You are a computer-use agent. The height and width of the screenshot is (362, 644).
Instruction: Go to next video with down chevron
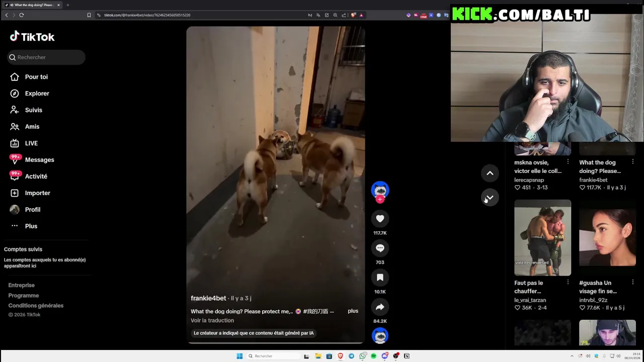(x=490, y=198)
